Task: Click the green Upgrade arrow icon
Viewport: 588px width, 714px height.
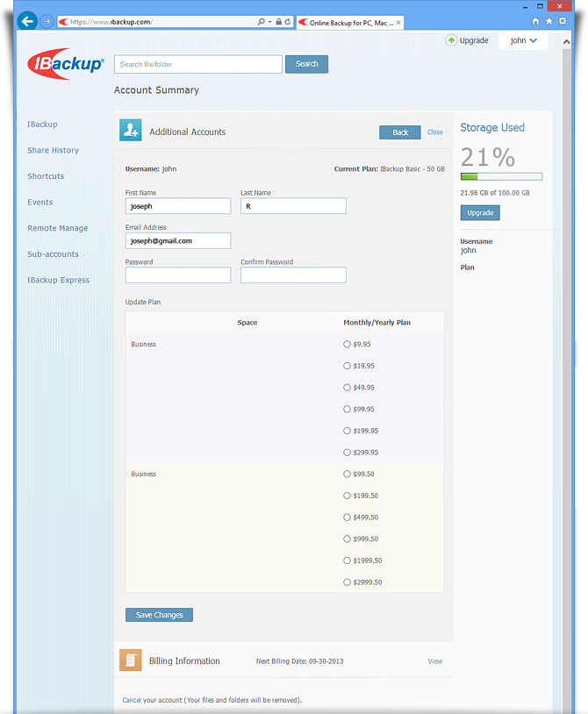Action: point(451,40)
